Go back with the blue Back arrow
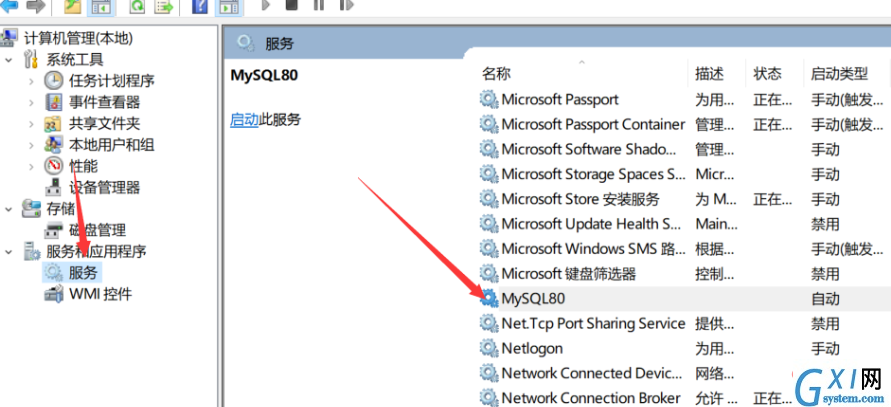 click(x=9, y=6)
